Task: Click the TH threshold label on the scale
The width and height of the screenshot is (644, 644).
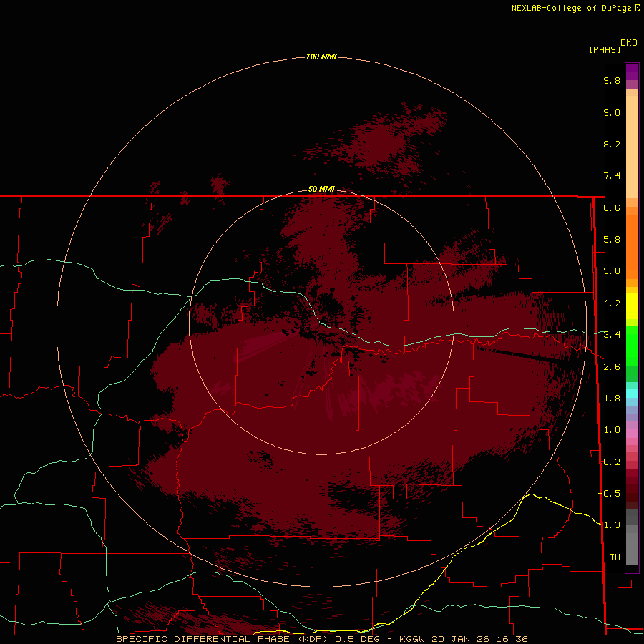Action: (x=615, y=557)
